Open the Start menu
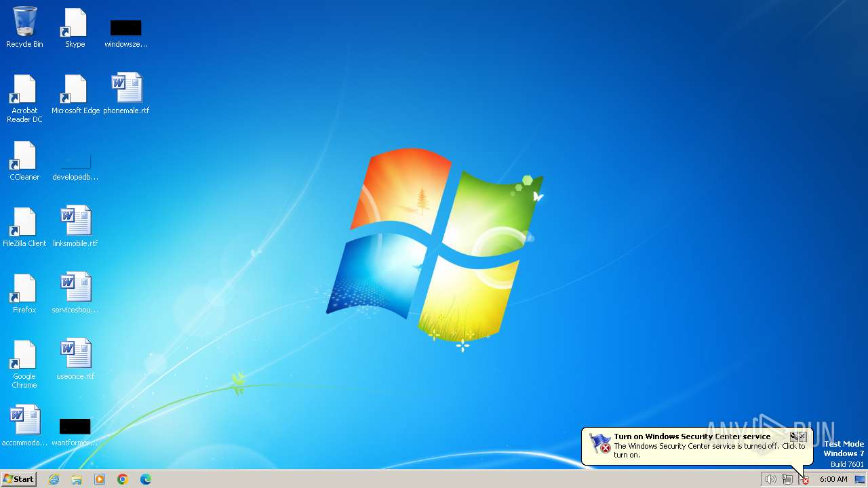Screen dimensions: 868x488 [x=18, y=479]
